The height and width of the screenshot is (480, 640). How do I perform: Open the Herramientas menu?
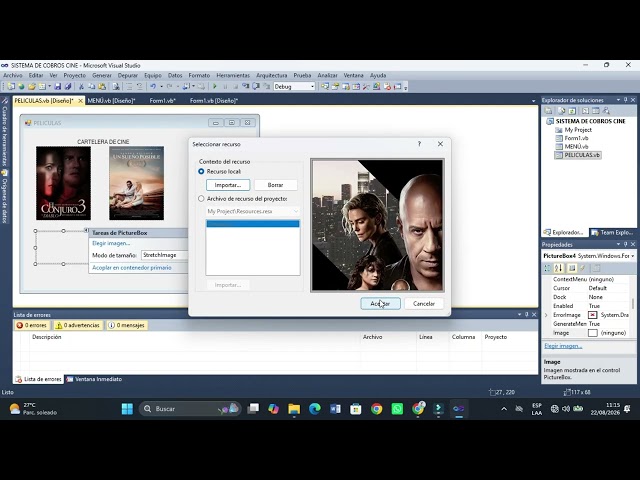point(233,76)
